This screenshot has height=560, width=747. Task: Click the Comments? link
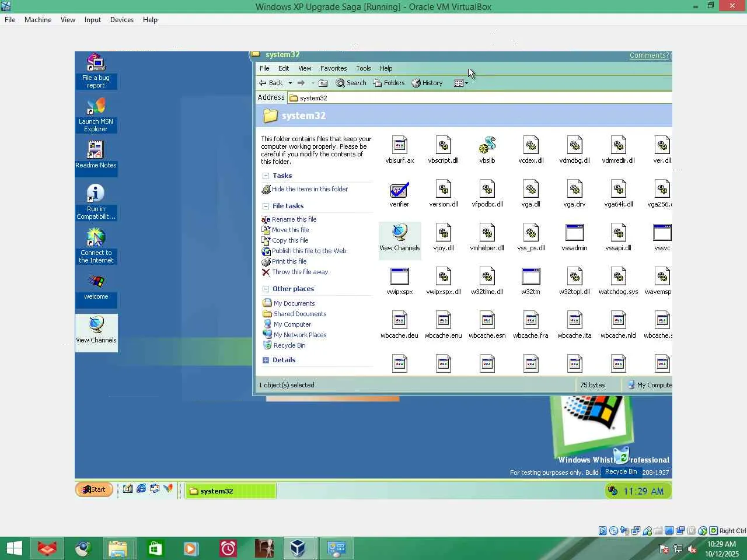tap(649, 55)
